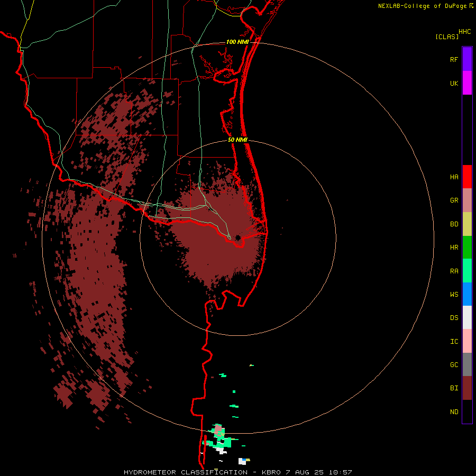Image resolution: width=476 pixels, height=476 pixels.
Task: Click the "50 NMI" range ring label
Action: point(237,140)
